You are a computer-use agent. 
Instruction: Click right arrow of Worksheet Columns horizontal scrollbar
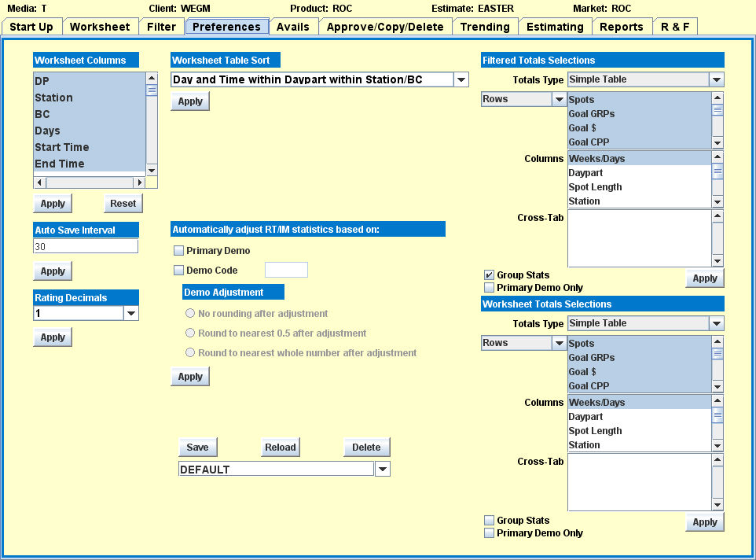(x=139, y=182)
